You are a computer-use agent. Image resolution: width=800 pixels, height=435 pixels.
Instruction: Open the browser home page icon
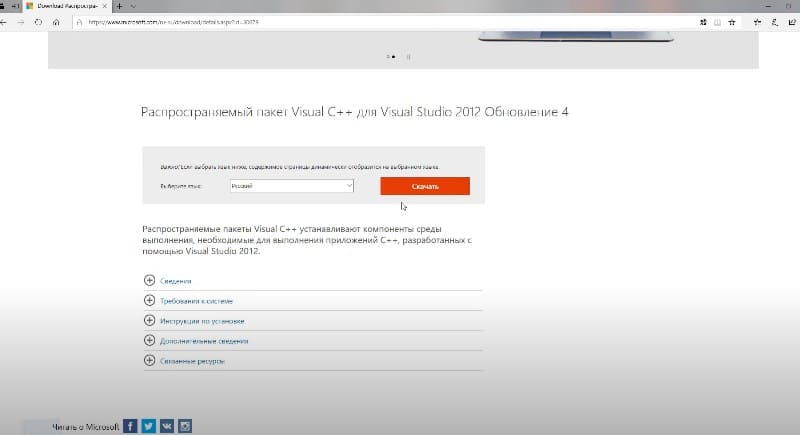[x=56, y=22]
